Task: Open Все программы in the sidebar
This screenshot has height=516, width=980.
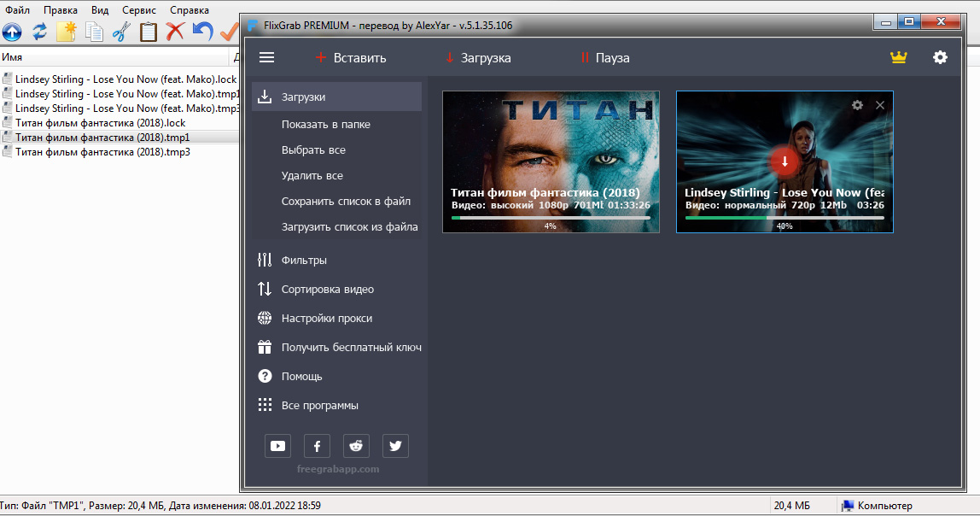Action: point(308,405)
